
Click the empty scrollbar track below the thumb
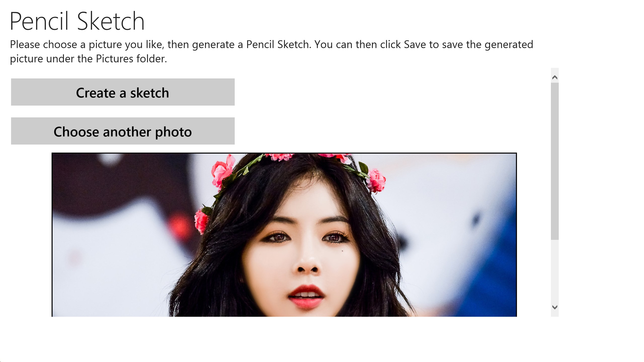click(x=555, y=271)
